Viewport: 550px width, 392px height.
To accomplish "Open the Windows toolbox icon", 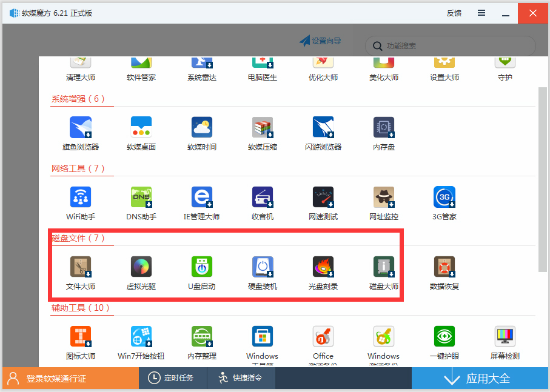I will pos(263,336).
